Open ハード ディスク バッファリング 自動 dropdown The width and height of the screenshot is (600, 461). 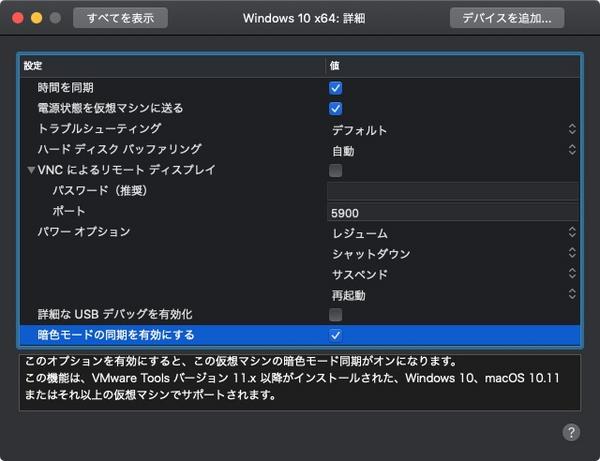[x=453, y=150]
